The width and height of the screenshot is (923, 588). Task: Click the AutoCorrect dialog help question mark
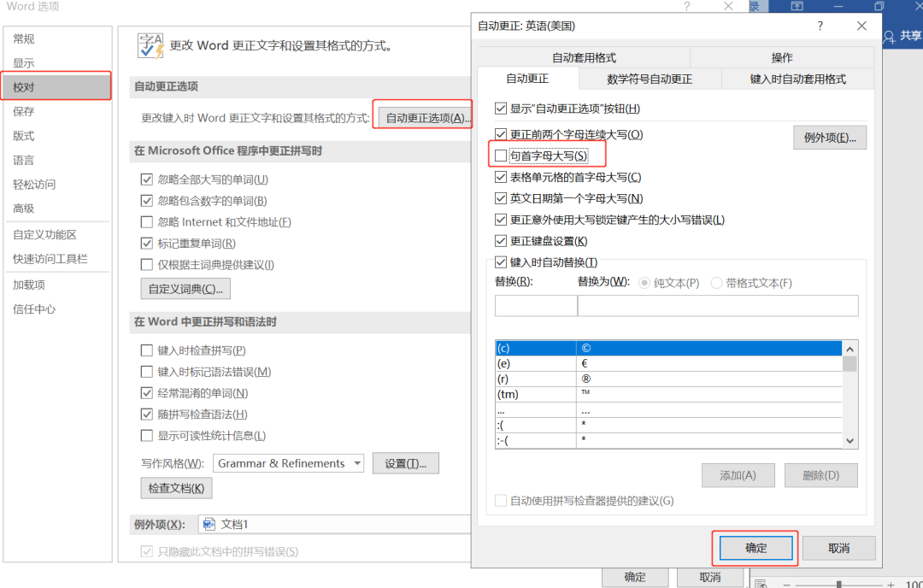pyautogui.click(x=820, y=26)
